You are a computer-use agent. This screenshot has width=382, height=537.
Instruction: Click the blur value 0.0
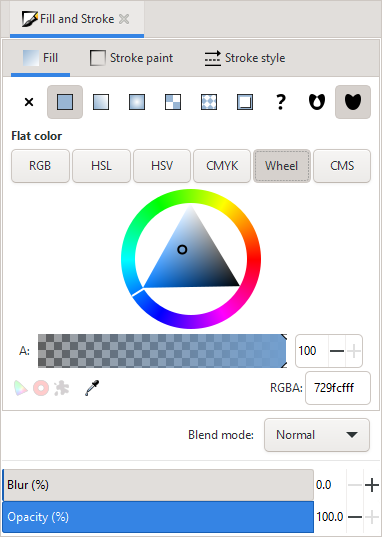coord(323,485)
